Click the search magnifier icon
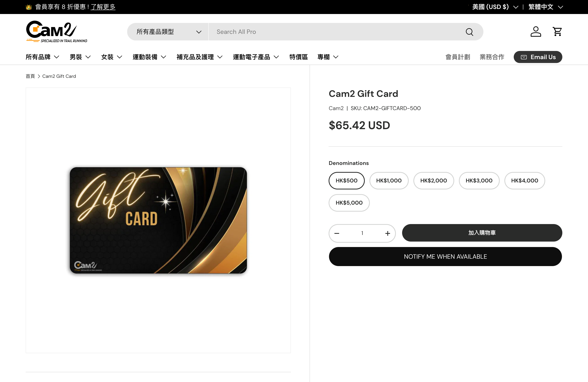 (x=469, y=32)
